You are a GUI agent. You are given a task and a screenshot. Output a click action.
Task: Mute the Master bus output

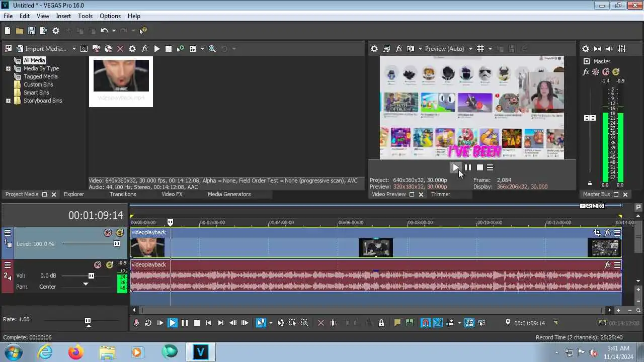[606, 72]
